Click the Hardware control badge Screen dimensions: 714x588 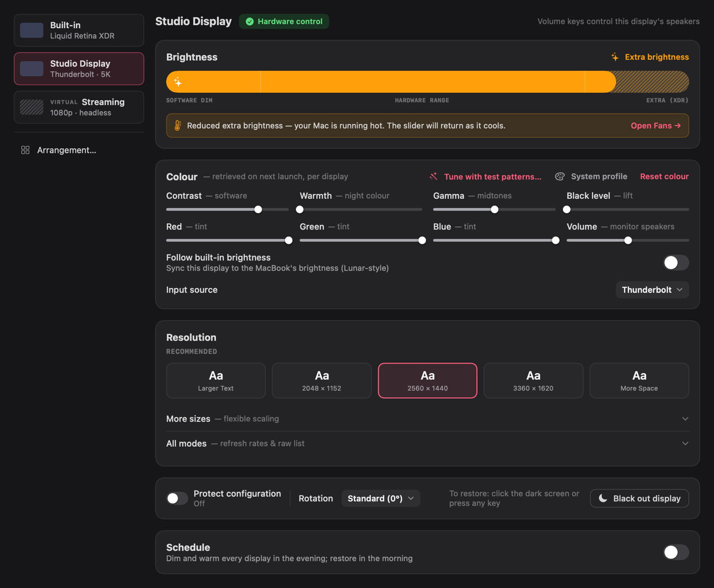[x=284, y=21]
